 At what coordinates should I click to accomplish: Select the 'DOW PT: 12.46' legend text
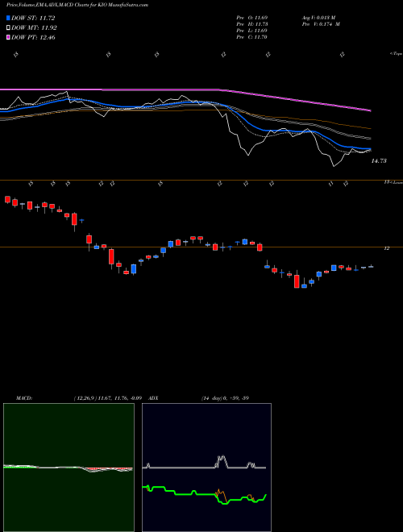[x=33, y=37]
